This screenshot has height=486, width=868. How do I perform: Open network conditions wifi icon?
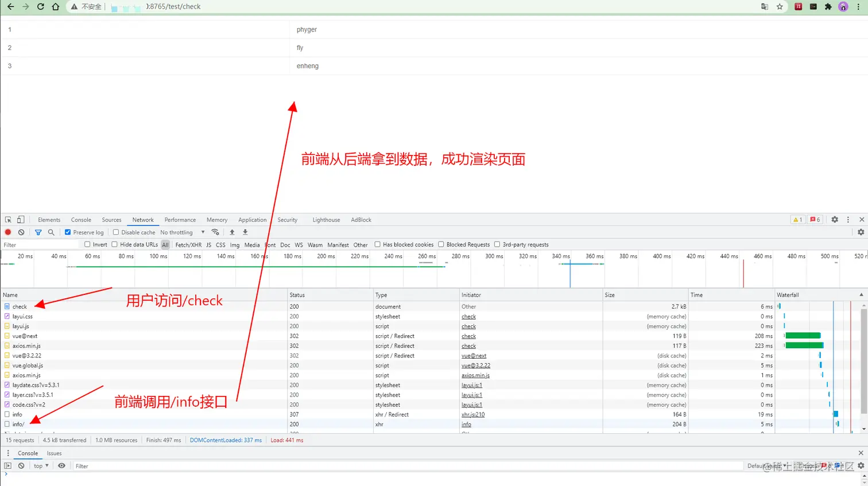[215, 232]
